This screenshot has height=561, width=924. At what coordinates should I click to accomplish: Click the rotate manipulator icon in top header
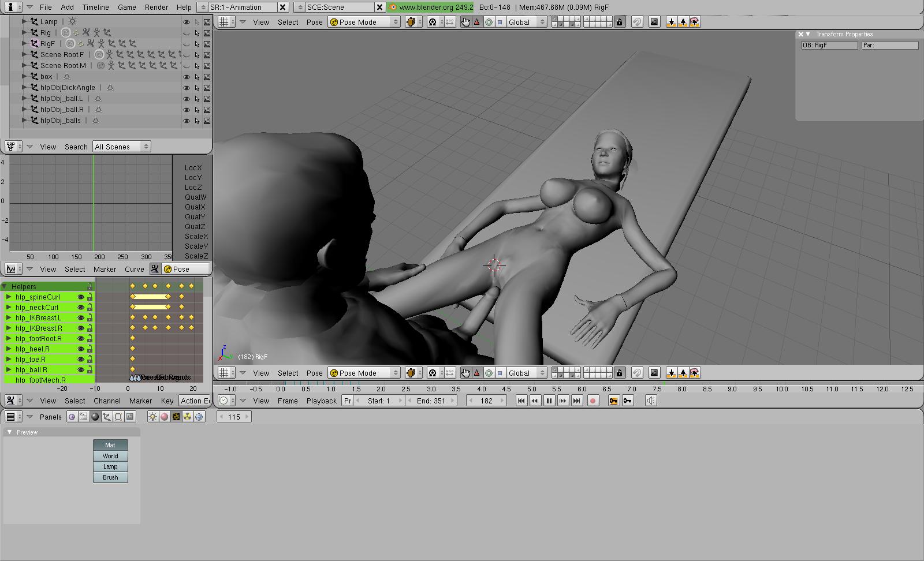point(489,22)
